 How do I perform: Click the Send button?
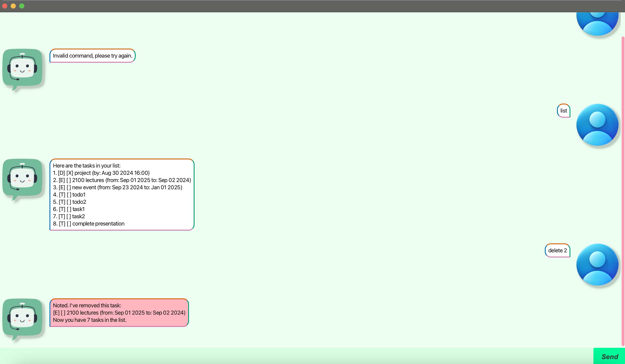pyautogui.click(x=609, y=356)
